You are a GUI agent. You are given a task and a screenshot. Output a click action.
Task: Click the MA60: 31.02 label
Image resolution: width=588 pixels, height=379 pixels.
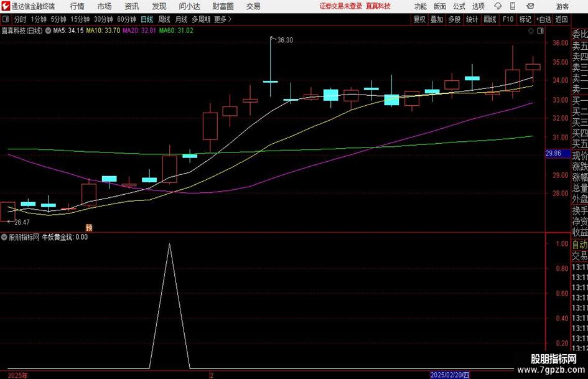[x=176, y=30]
